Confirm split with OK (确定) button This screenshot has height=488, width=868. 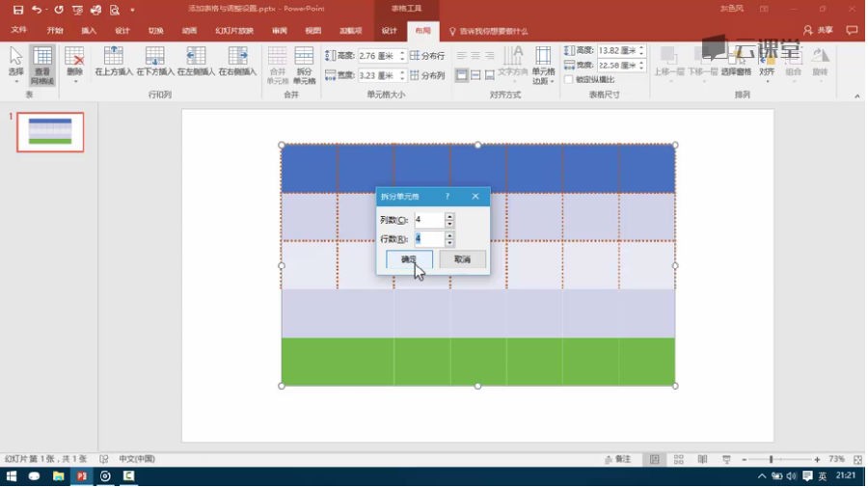point(409,259)
